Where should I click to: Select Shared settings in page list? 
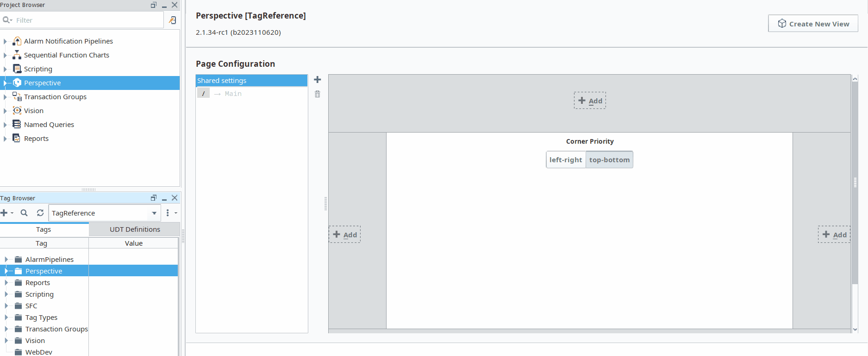coord(251,81)
